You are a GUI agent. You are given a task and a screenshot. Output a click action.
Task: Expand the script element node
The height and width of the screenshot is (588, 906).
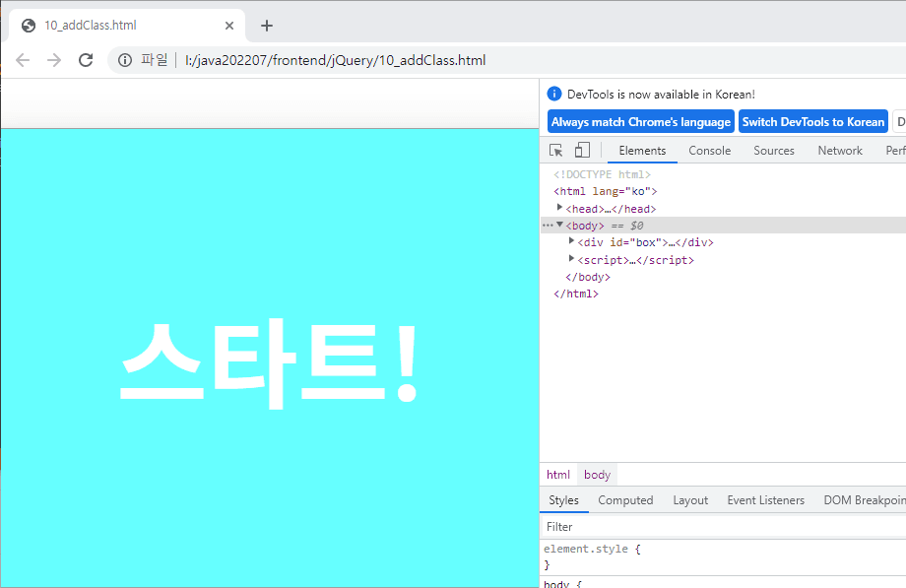pyautogui.click(x=571, y=258)
